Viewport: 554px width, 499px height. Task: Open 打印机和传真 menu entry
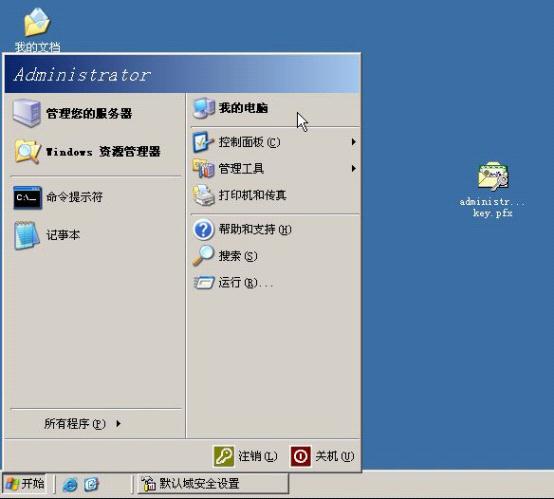click(x=275, y=195)
